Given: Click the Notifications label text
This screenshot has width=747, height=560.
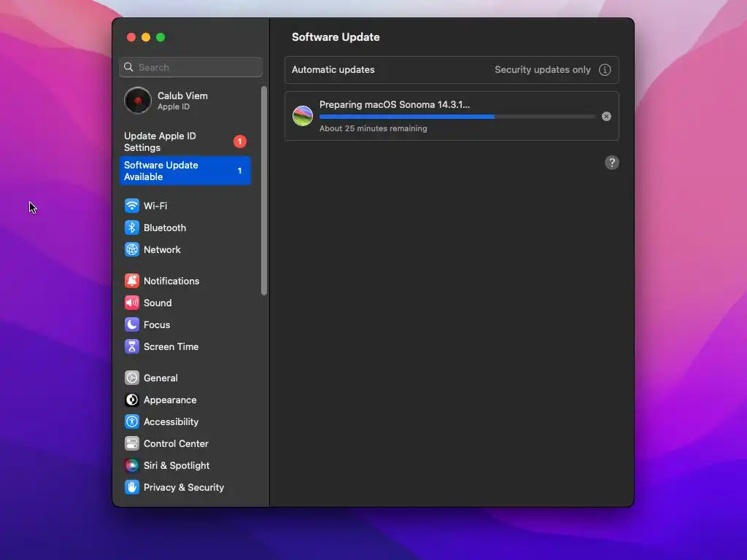Looking at the screenshot, I should coord(171,281).
